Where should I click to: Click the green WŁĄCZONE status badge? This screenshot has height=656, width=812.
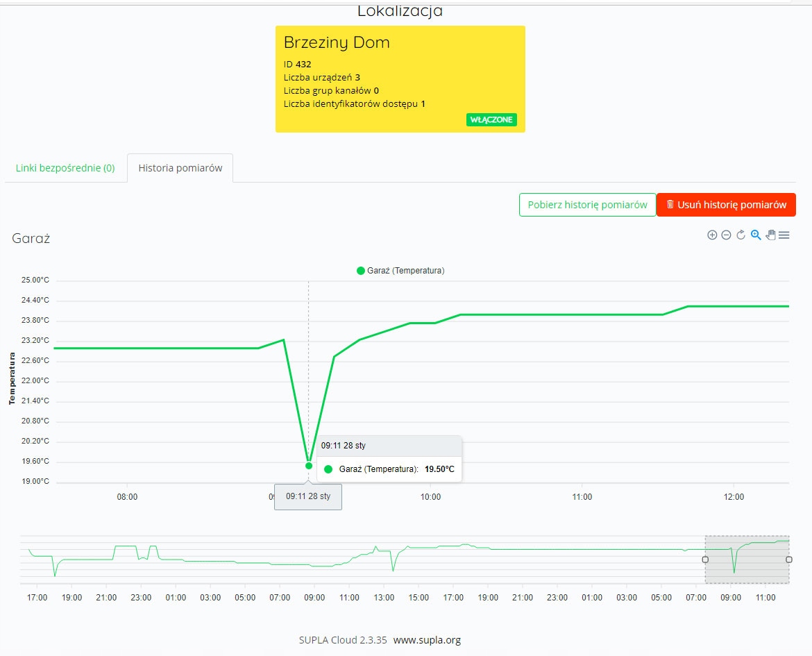click(x=491, y=119)
